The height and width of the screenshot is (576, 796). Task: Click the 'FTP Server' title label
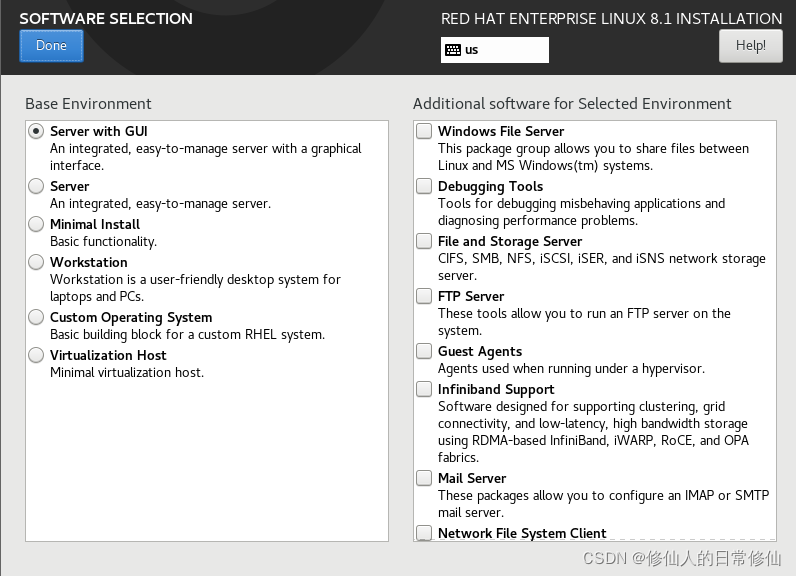(471, 296)
